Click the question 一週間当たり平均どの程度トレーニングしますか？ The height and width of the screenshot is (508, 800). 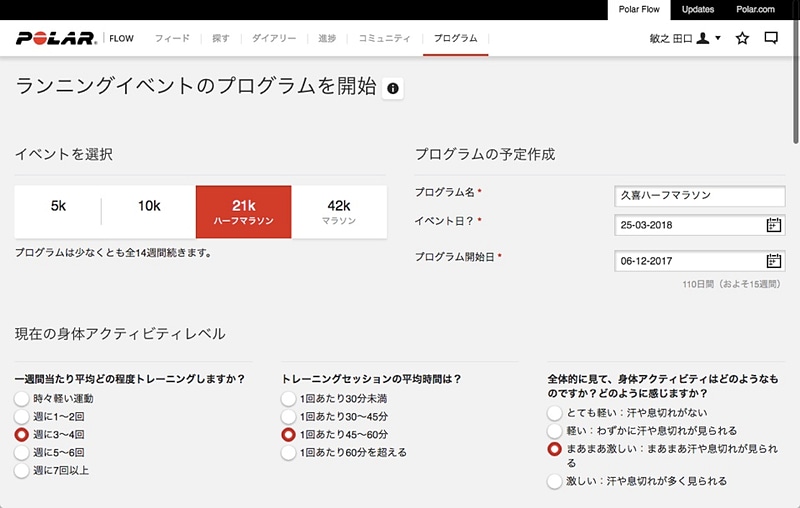pyautogui.click(x=130, y=379)
